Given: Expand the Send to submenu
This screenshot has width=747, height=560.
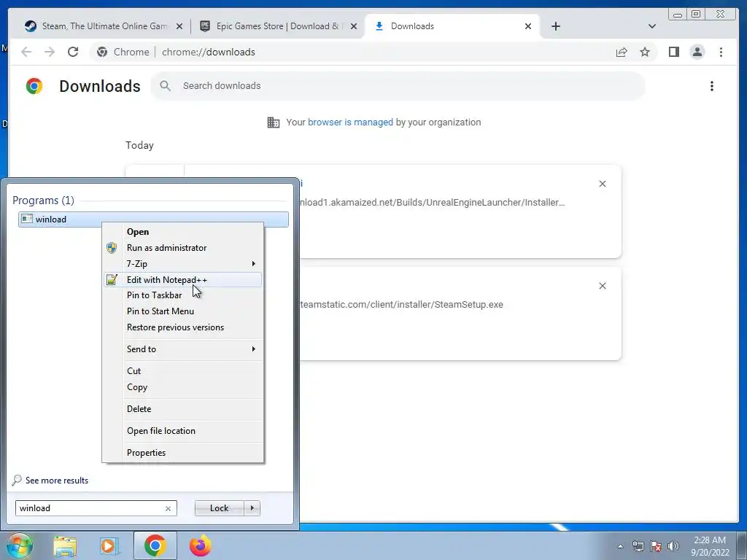Looking at the screenshot, I should tap(183, 349).
